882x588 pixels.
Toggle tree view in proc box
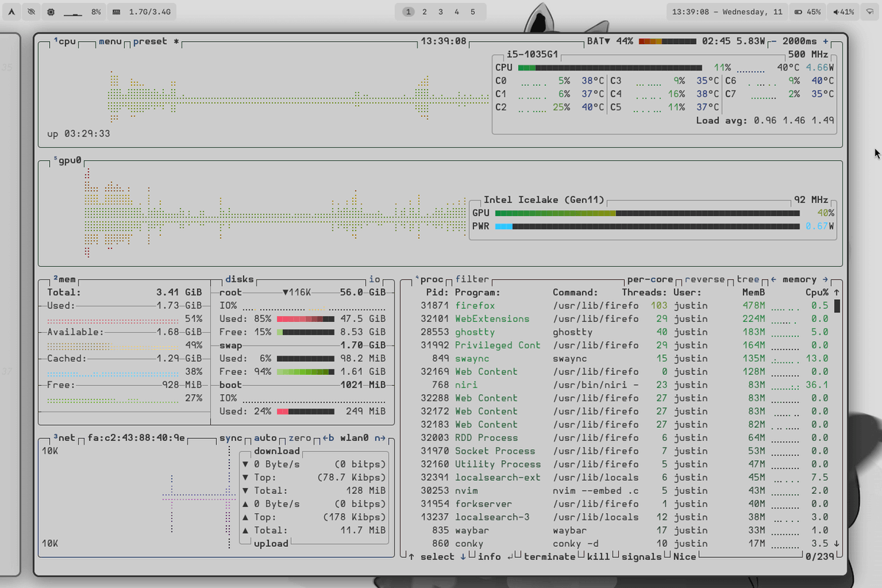pos(748,279)
